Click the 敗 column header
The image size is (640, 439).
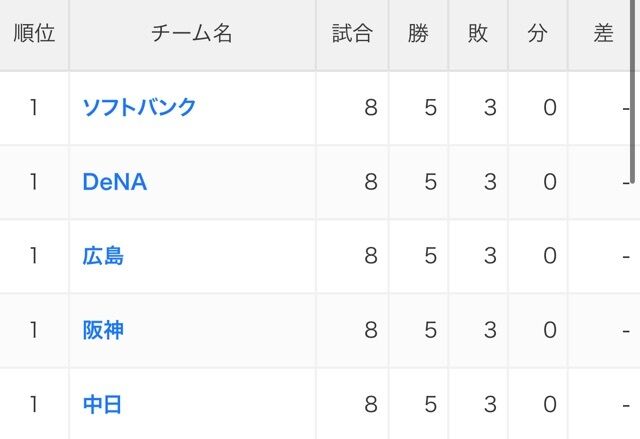478,33
